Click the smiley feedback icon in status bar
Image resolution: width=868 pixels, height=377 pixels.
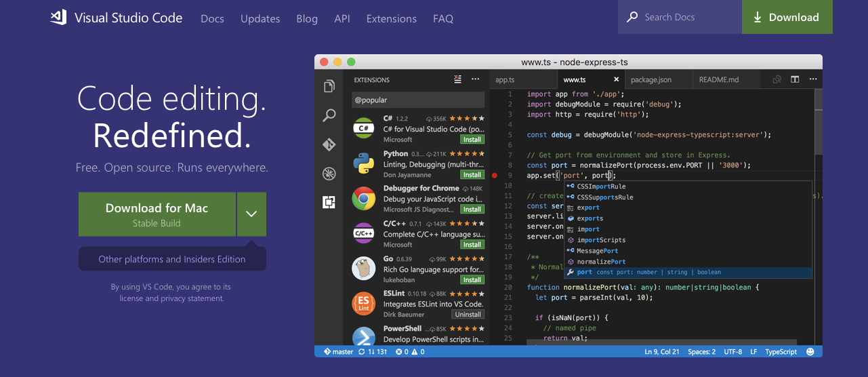click(810, 352)
